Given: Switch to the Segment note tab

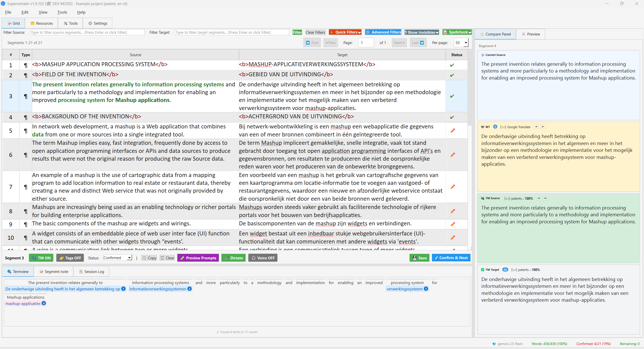Looking at the screenshot, I should [x=54, y=271].
